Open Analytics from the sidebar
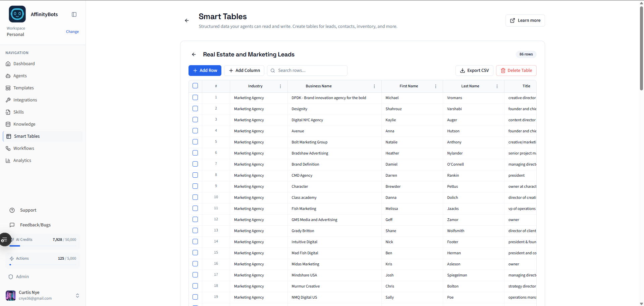The image size is (644, 306). coord(22,160)
